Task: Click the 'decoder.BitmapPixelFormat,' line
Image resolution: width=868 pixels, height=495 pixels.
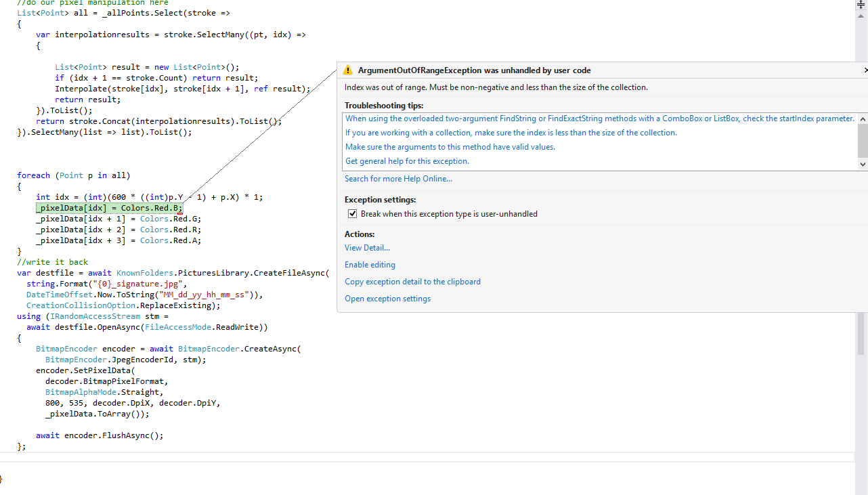Action: [x=106, y=381]
